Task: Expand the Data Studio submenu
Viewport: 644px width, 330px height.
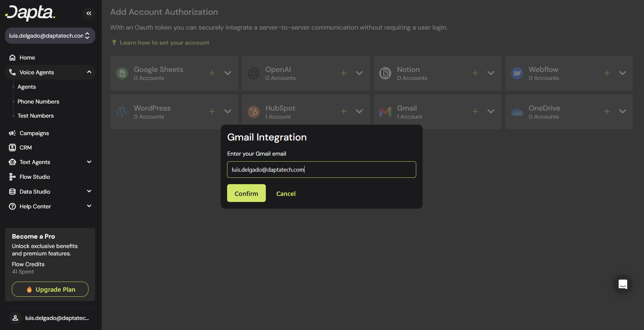Action: [89, 192]
